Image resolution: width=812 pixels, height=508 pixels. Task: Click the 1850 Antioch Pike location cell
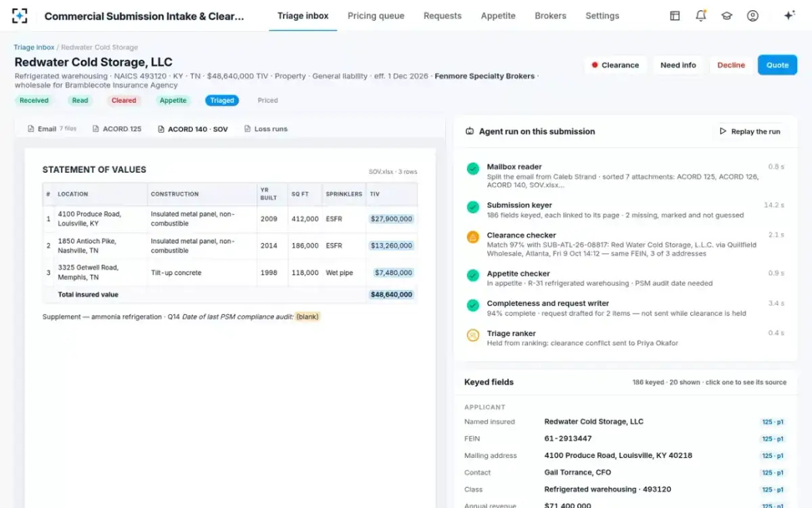click(100, 246)
